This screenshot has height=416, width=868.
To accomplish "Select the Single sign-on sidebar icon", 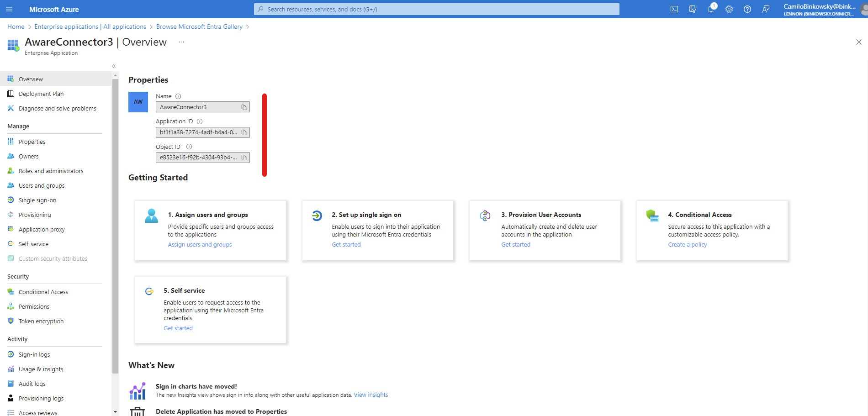I will [x=11, y=200].
